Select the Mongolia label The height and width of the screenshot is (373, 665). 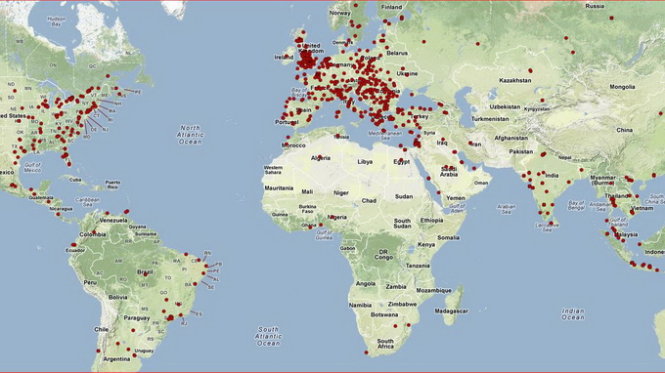pos(622,87)
